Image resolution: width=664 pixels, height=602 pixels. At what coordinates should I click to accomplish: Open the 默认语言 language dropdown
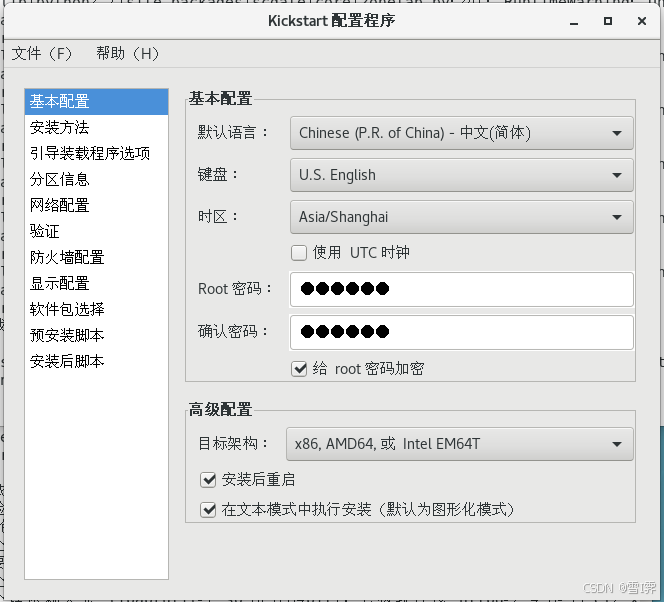click(462, 133)
